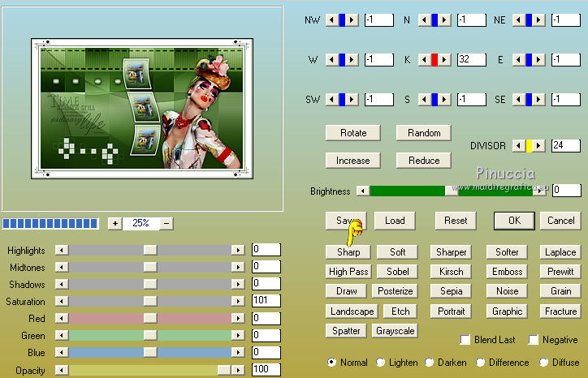Apply the Sepia preset

451,291
